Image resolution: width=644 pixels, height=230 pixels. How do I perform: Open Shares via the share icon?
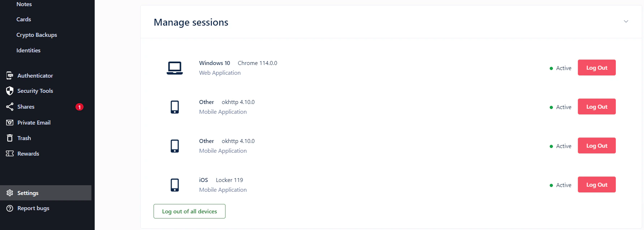10,107
